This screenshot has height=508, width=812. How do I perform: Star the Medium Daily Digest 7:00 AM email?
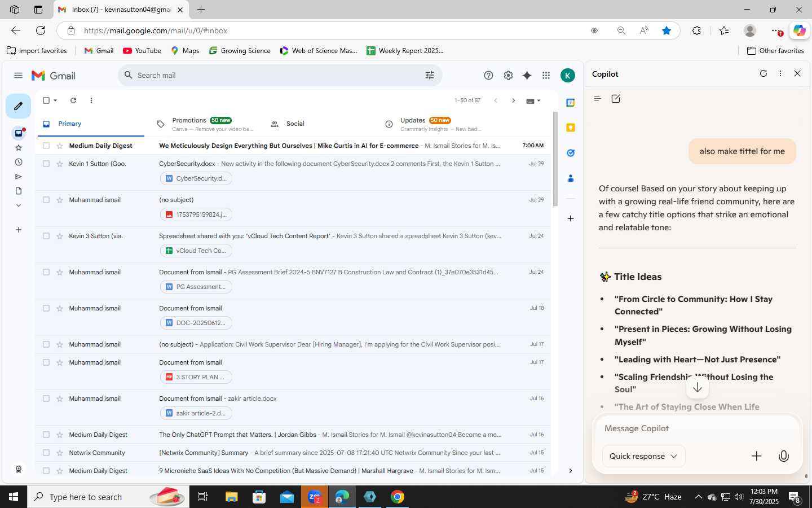click(60, 146)
